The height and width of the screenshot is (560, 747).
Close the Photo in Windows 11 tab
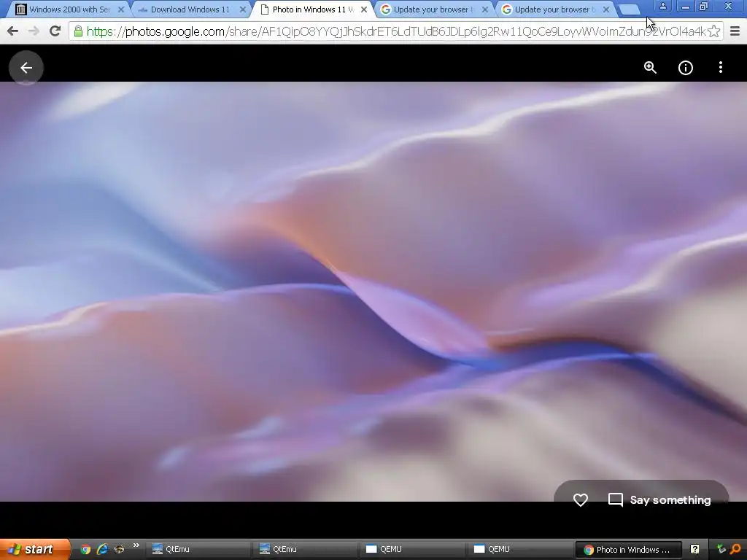(364, 9)
